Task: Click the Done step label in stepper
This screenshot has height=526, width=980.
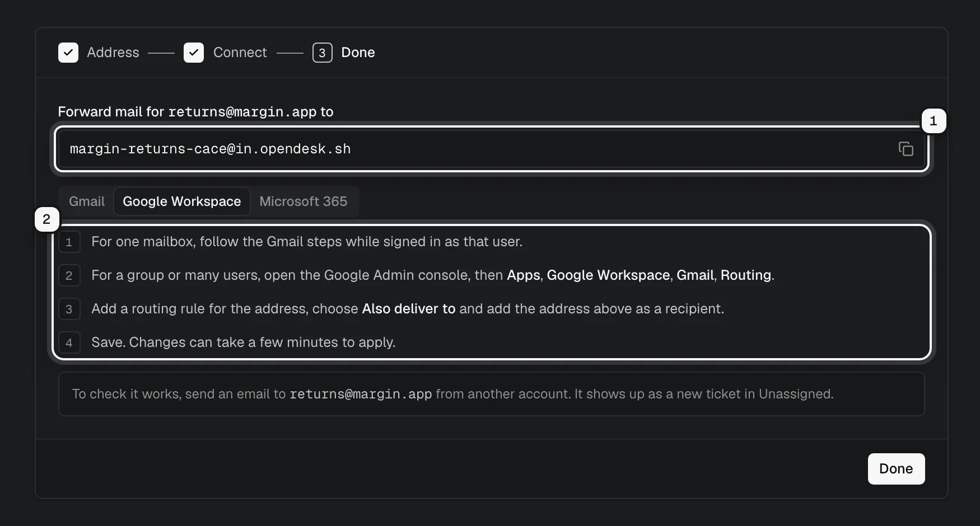Action: (358, 53)
